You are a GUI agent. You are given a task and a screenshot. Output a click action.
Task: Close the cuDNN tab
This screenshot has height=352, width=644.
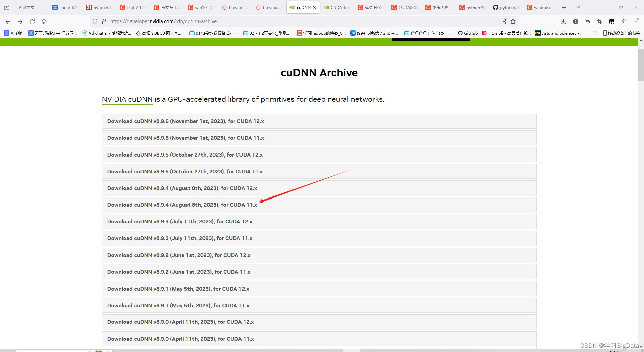click(x=314, y=7)
